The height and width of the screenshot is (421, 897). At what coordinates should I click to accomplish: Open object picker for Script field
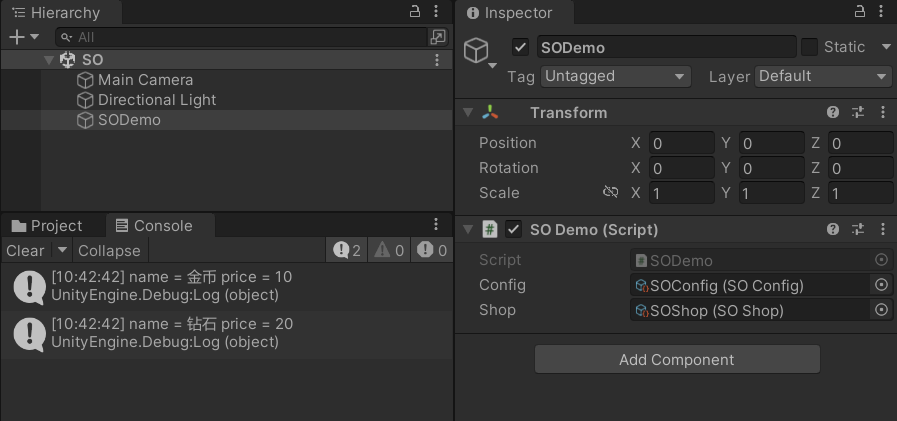pos(882,260)
